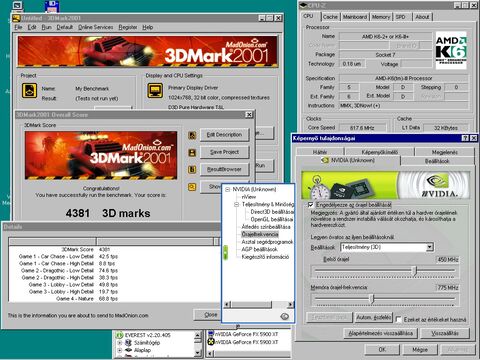Toggle the Engedélyezze az órajel beállítását checkbox
This screenshot has width=480, height=360.
click(310, 204)
